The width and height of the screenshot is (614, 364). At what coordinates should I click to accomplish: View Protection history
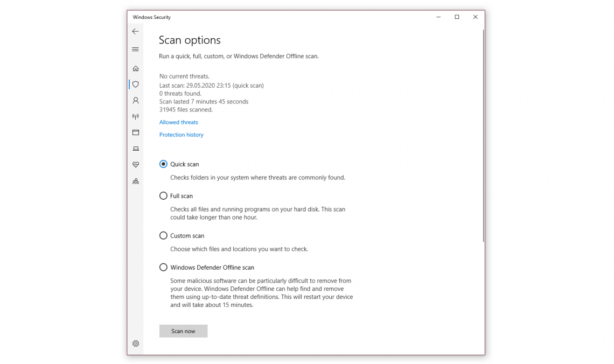point(181,135)
